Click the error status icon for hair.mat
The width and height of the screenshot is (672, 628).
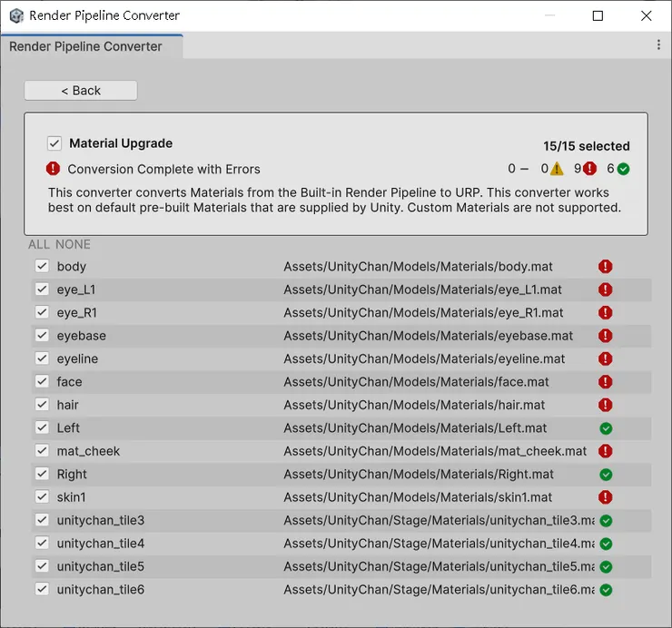606,405
